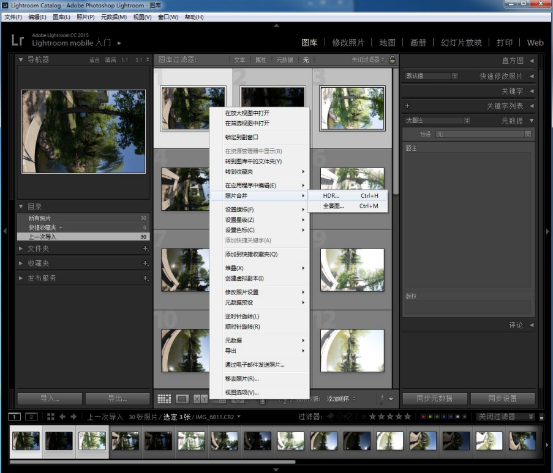Click the filmstrip horizontal scrollbar

(x=152, y=462)
